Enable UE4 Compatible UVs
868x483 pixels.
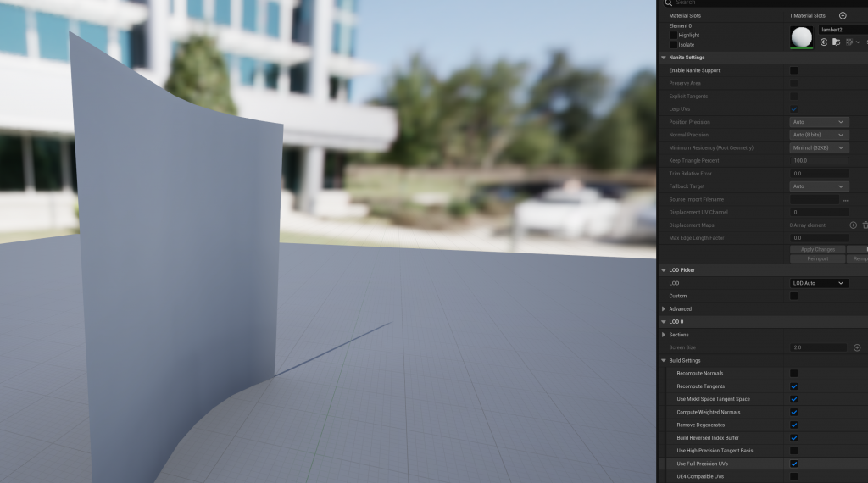[x=793, y=476]
